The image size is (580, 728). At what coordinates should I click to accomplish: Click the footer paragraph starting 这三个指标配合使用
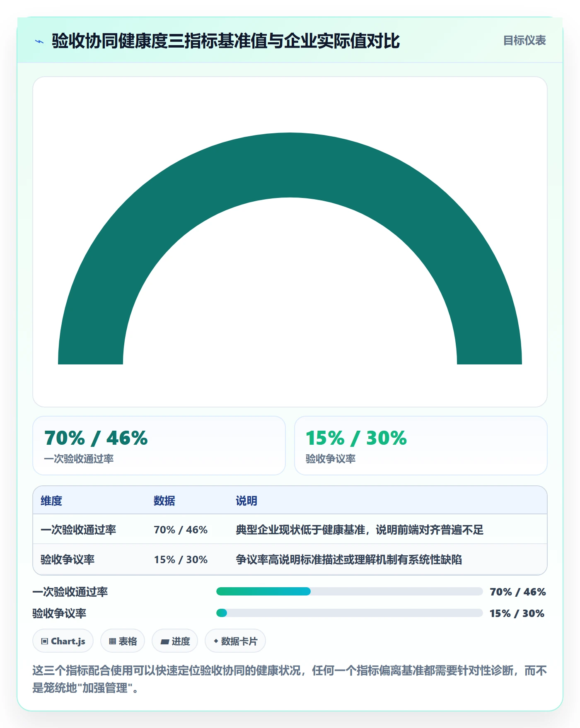point(290,679)
